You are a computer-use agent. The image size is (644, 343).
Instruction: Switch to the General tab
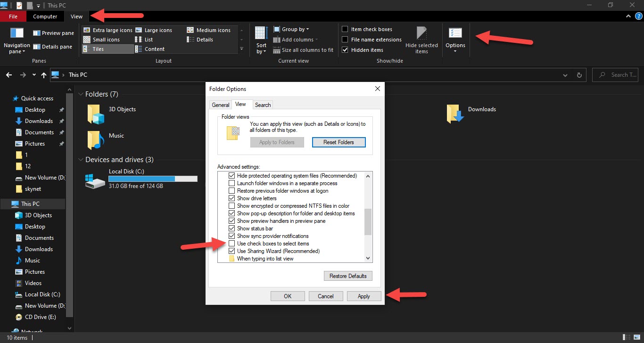220,105
